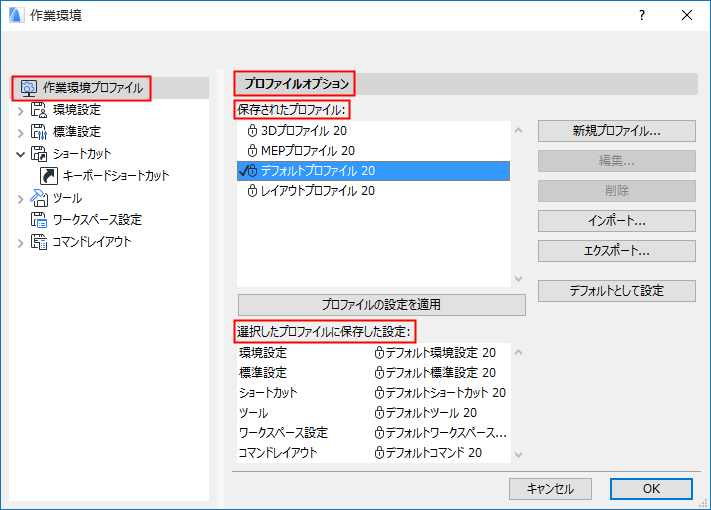This screenshot has height=510, width=711.
Task: Click lock icon beside MEPプロファイル 20
Action: pos(252,151)
